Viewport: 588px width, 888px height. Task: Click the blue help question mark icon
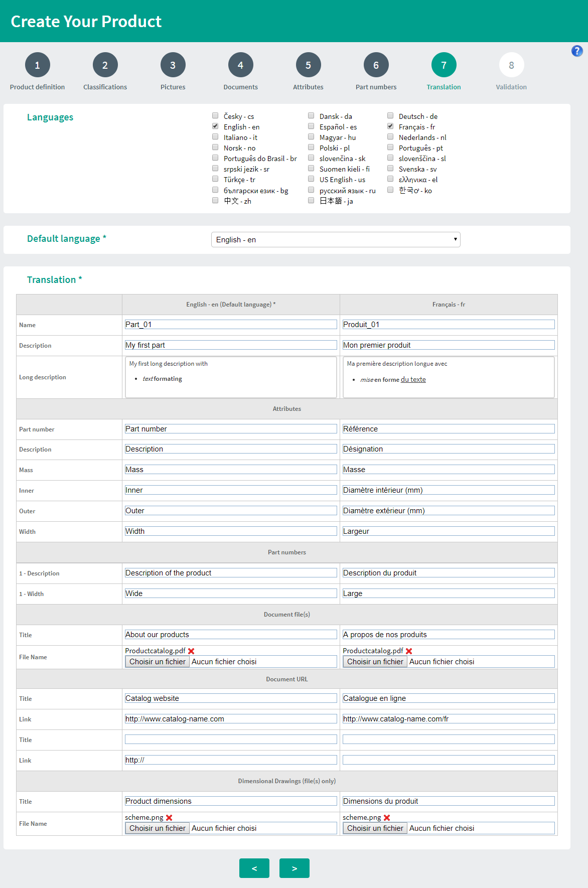click(577, 51)
